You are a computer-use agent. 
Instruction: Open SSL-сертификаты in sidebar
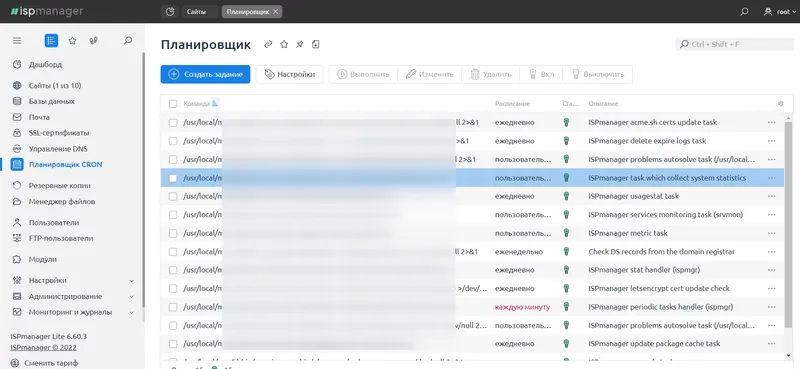click(59, 133)
